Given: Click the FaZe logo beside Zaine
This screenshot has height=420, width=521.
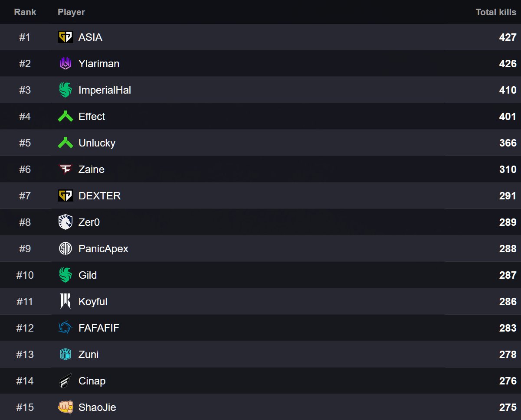Looking at the screenshot, I should (66, 169).
